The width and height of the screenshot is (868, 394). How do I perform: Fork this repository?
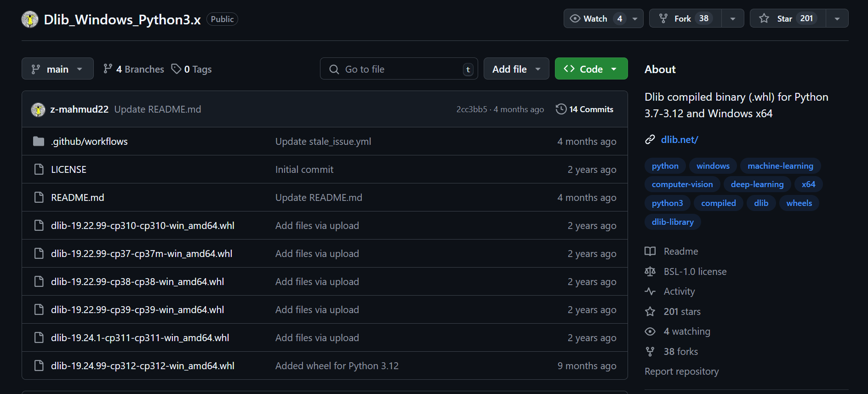coord(685,18)
